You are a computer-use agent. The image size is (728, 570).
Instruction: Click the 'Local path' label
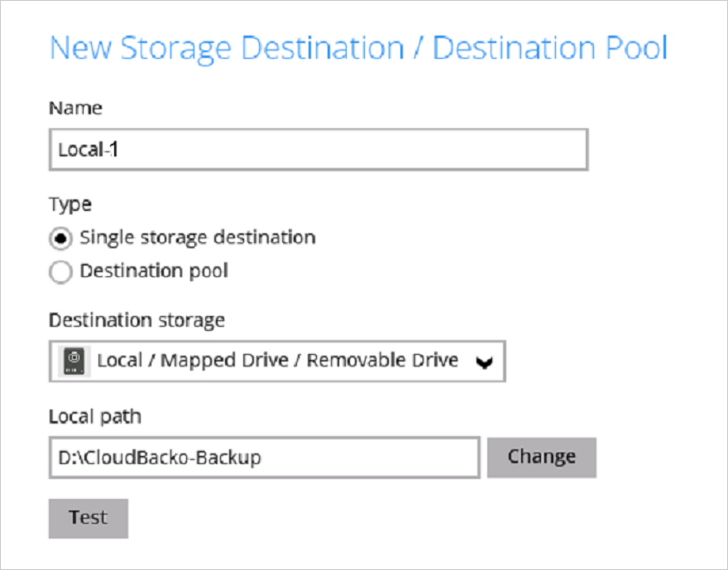click(95, 417)
